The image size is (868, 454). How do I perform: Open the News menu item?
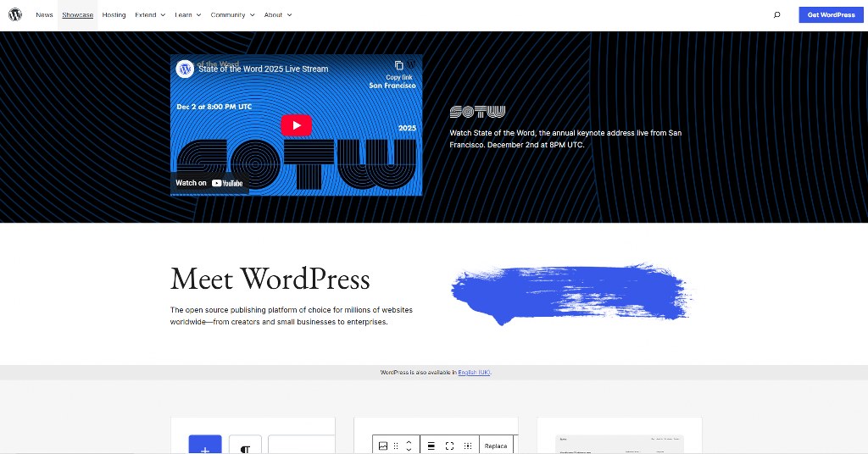click(44, 15)
